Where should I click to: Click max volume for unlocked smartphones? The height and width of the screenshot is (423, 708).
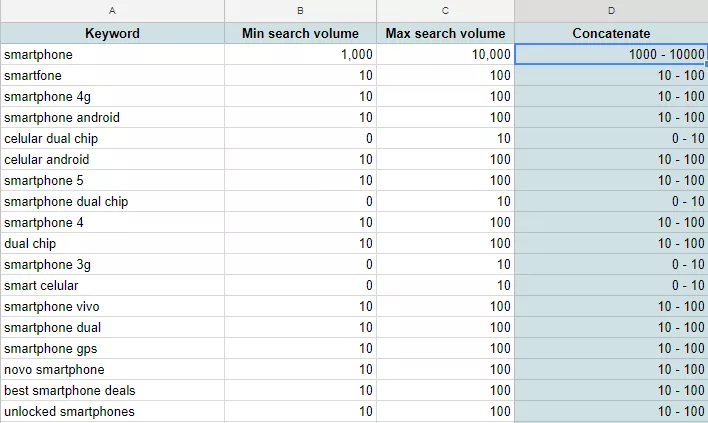pos(445,411)
